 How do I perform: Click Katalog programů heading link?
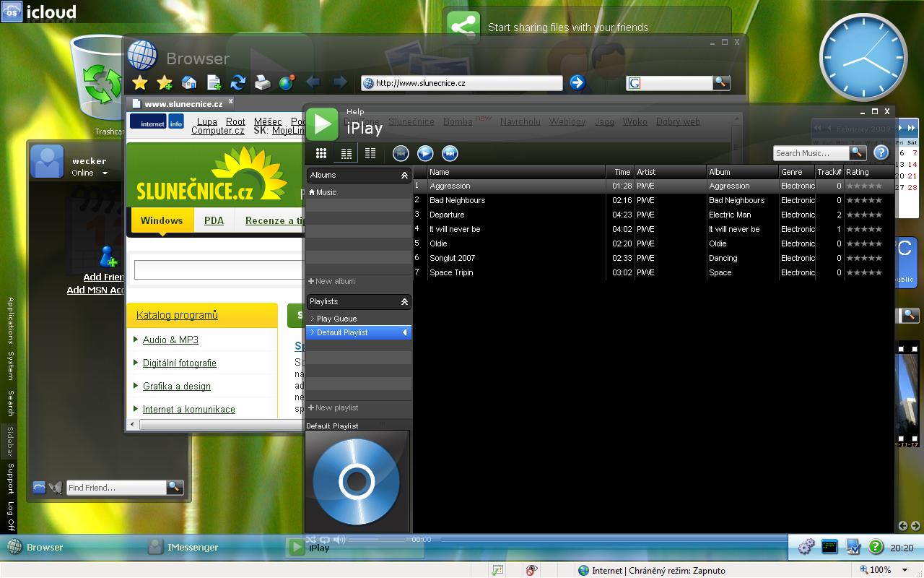coord(177,315)
